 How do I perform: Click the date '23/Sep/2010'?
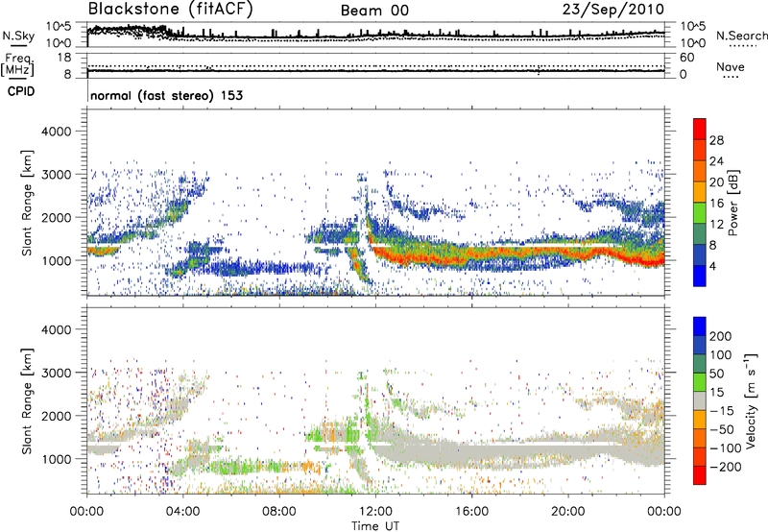[613, 9]
